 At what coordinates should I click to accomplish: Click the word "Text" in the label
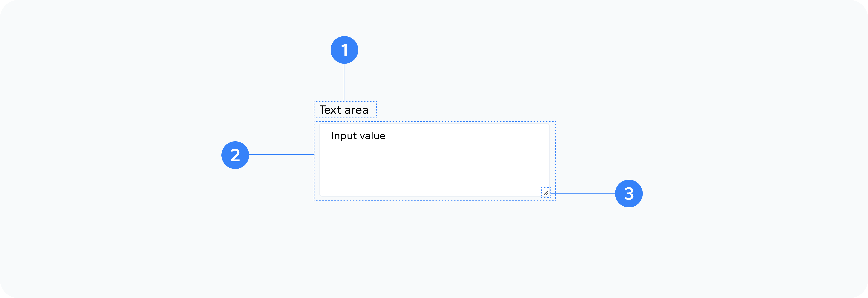coord(330,110)
